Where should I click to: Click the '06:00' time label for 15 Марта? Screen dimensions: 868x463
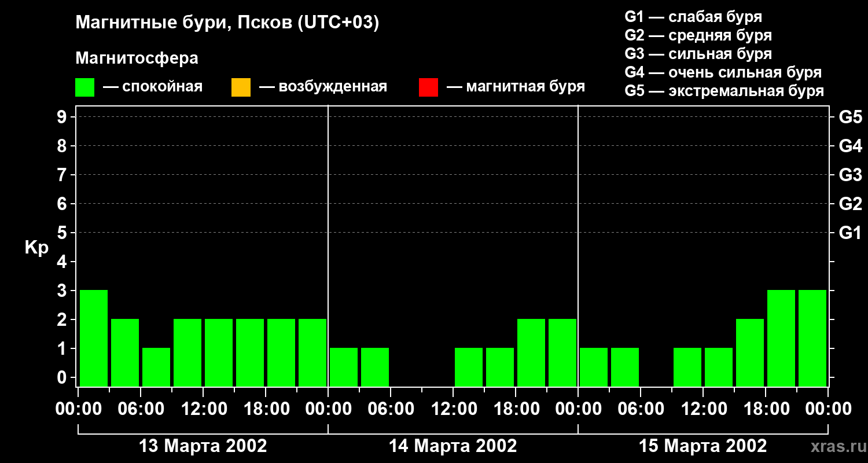641,409
